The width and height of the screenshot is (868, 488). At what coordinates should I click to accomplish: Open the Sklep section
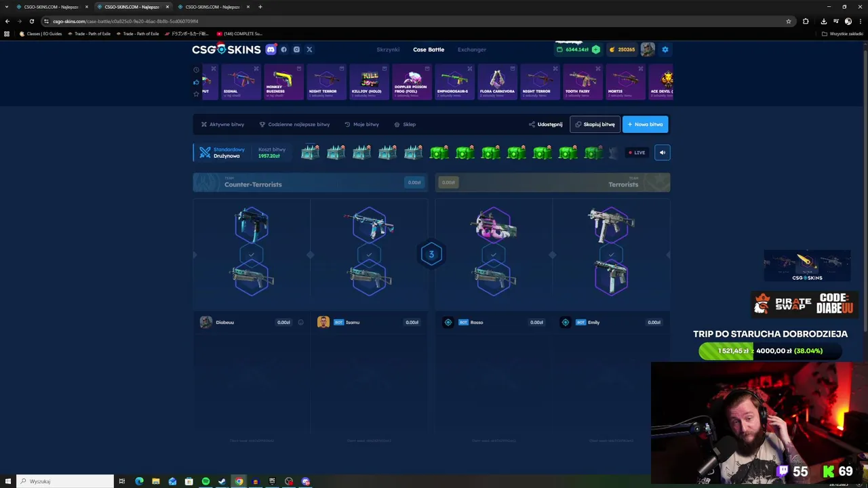[x=405, y=125]
